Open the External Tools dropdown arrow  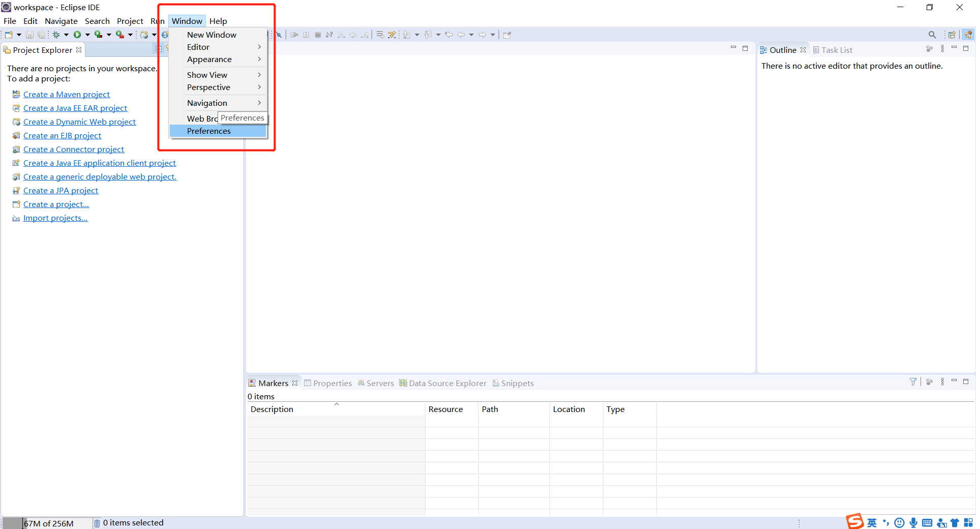click(130, 35)
